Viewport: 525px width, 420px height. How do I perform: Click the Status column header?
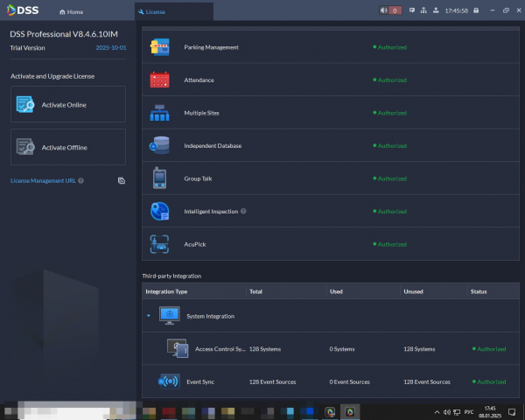pos(479,291)
